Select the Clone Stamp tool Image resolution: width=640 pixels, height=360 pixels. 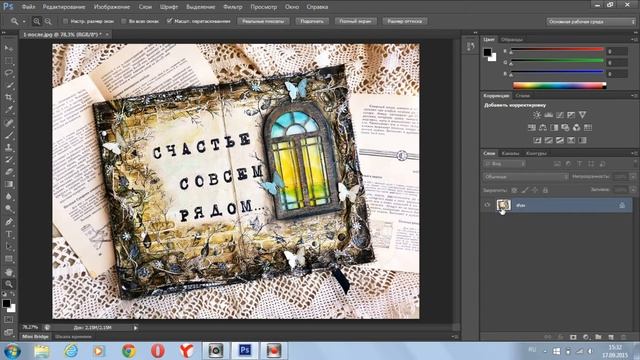click(9, 147)
